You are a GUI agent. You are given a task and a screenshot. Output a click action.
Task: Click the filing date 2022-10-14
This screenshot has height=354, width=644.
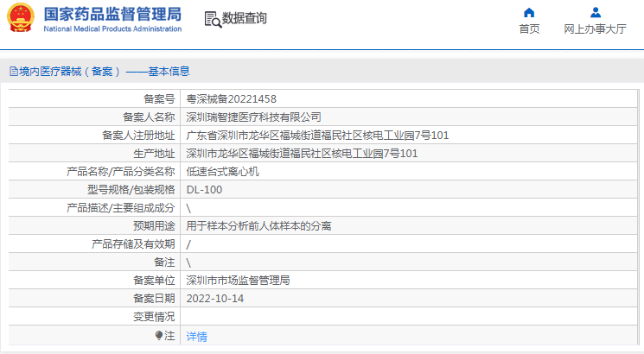215,298
